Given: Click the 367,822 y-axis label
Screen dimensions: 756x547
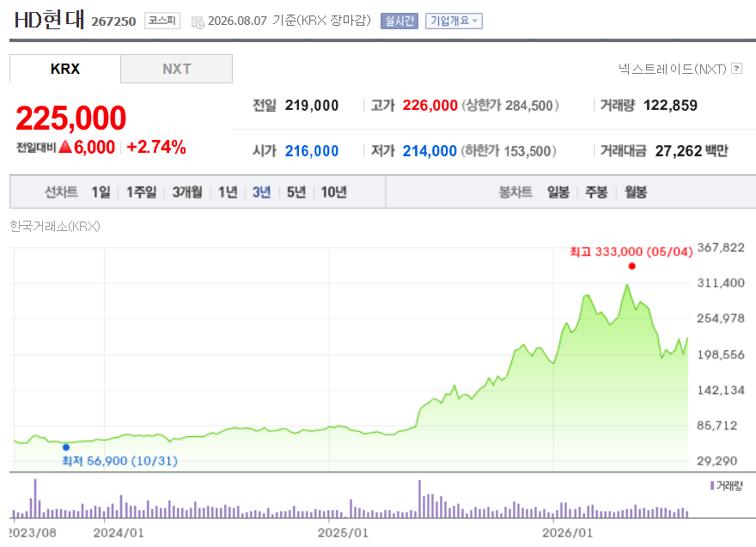Looking at the screenshot, I should 721,247.
